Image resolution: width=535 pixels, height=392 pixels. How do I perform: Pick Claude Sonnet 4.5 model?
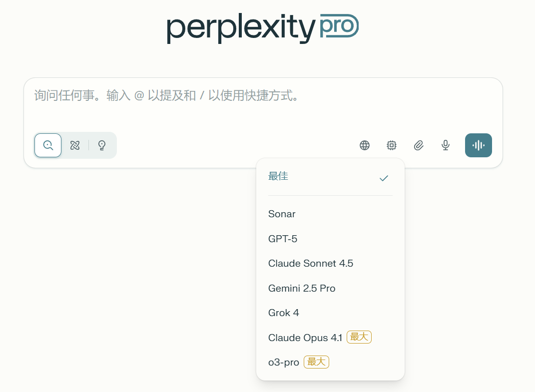(x=311, y=263)
